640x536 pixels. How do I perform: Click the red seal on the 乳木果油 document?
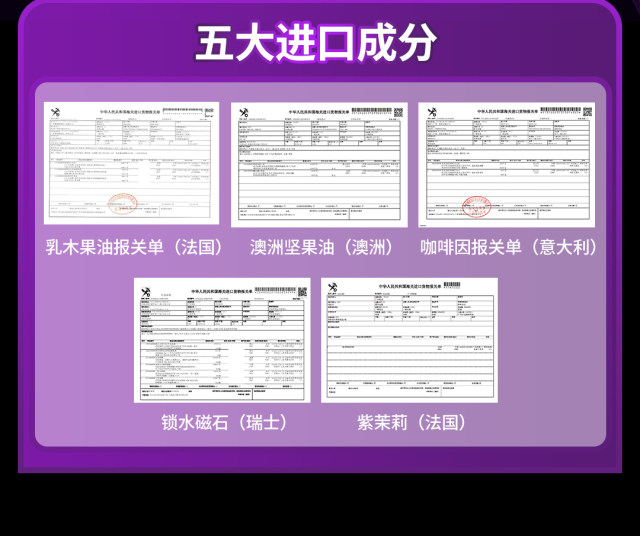pos(122,204)
